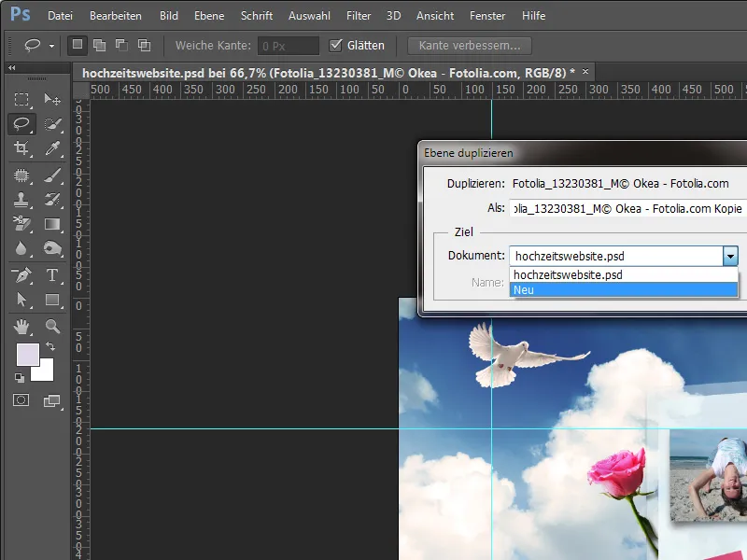Screen dimensions: 747x560
Task: Select the Lasso tool in toolbox
Action: [x=21, y=124]
